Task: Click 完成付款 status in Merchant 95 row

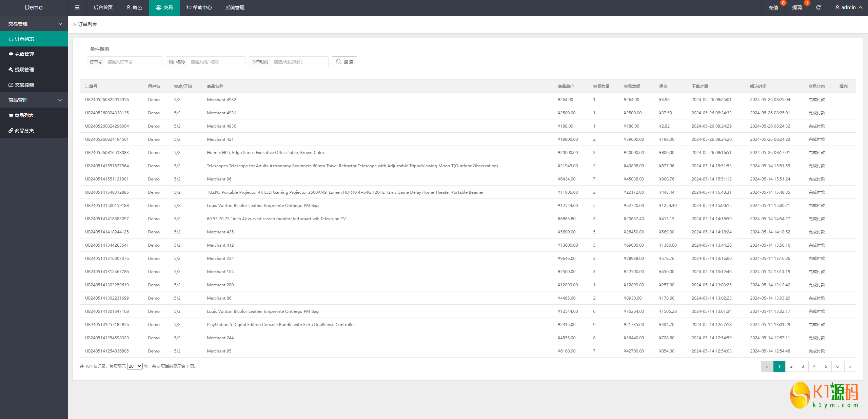Action: coord(816,351)
